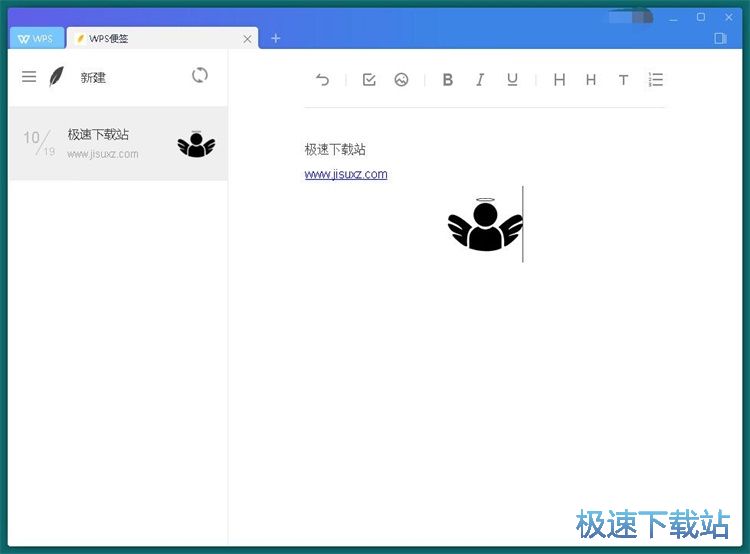Insert a checkbox to-do item
Screen dimensions: 750x554
(369, 79)
